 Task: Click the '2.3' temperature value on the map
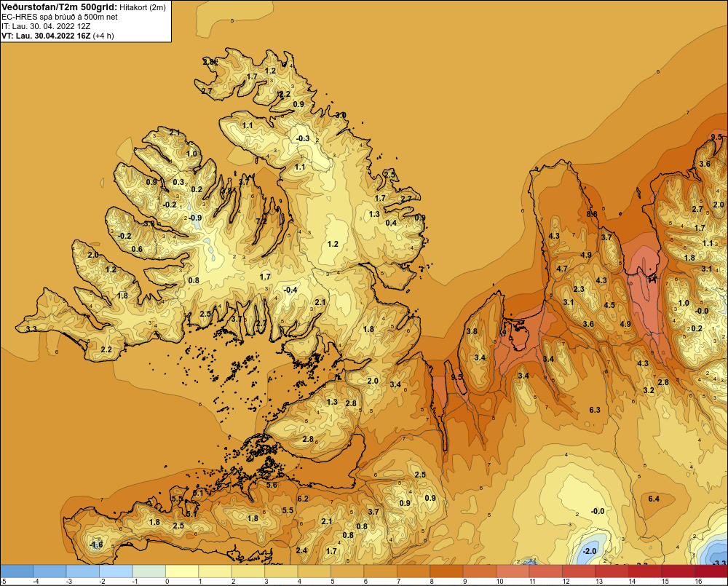click(579, 289)
